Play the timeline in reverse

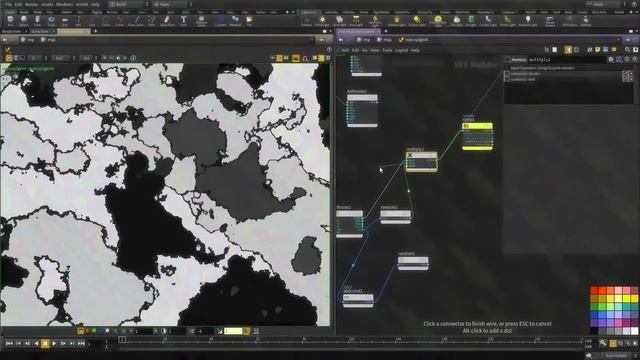[36, 344]
